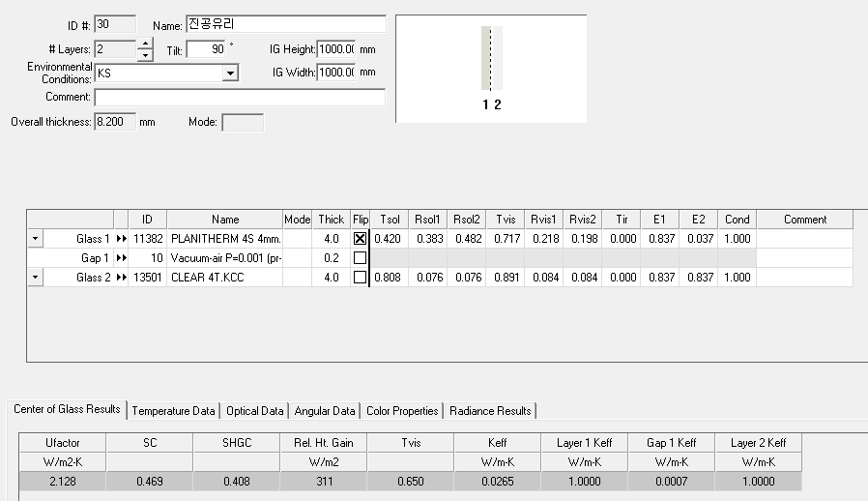Image resolution: width=868 pixels, height=501 pixels.
Task: Click the double-arrow icon for Glass 1
Action: tap(121, 239)
